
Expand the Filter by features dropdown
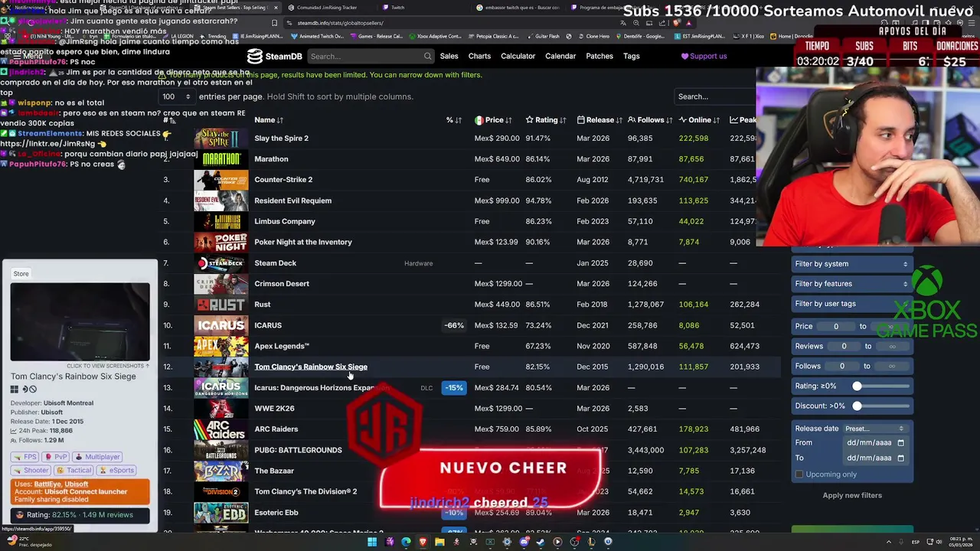click(x=851, y=284)
